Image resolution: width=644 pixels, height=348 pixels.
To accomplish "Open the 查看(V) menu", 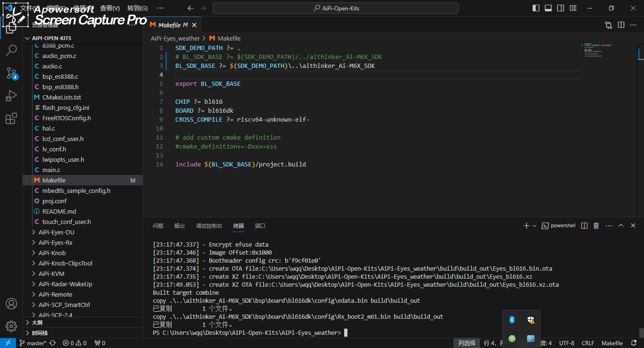I will point(110,8).
